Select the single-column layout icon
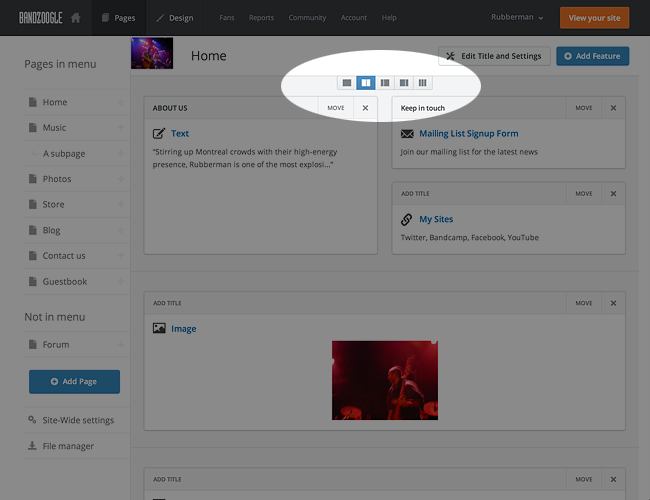650x500 pixels. click(x=347, y=83)
